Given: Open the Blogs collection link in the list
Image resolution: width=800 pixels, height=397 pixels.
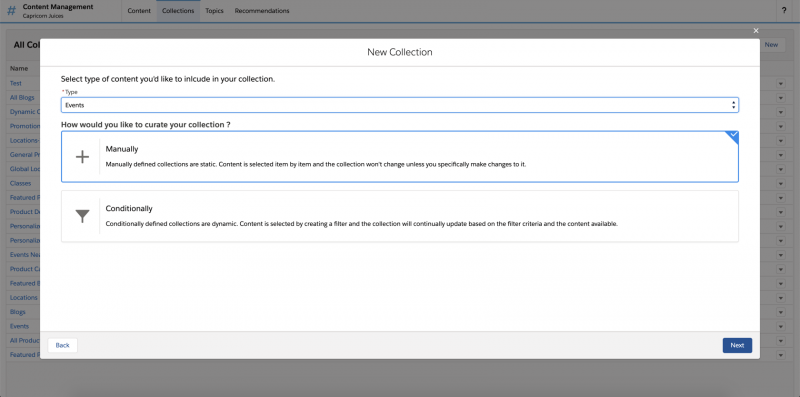Looking at the screenshot, I should pyautogui.click(x=17, y=312).
